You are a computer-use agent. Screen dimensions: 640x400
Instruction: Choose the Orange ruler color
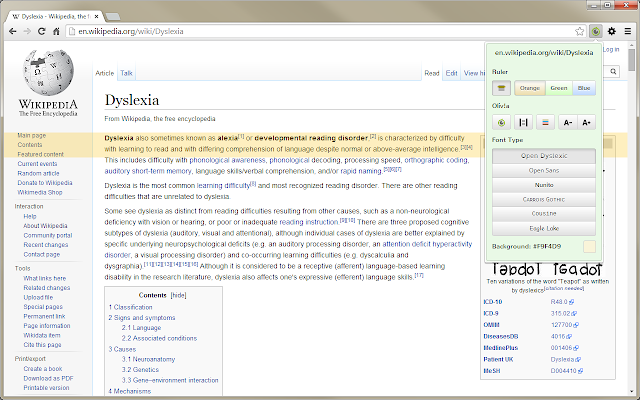pos(530,88)
